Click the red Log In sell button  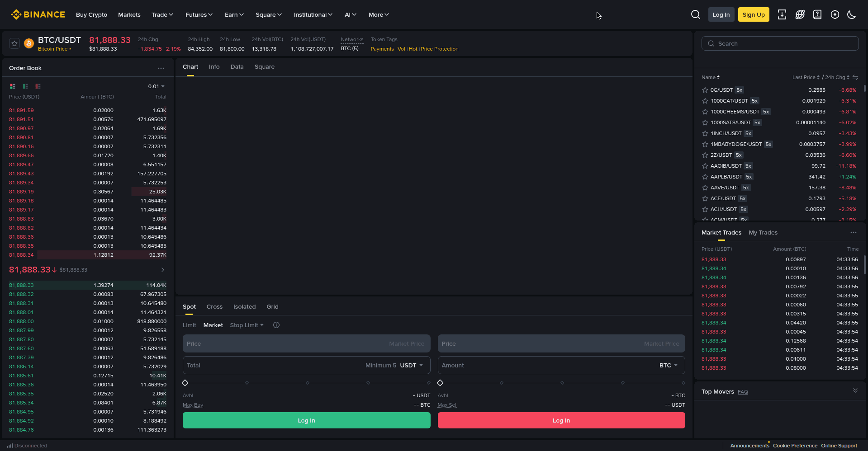561,420
